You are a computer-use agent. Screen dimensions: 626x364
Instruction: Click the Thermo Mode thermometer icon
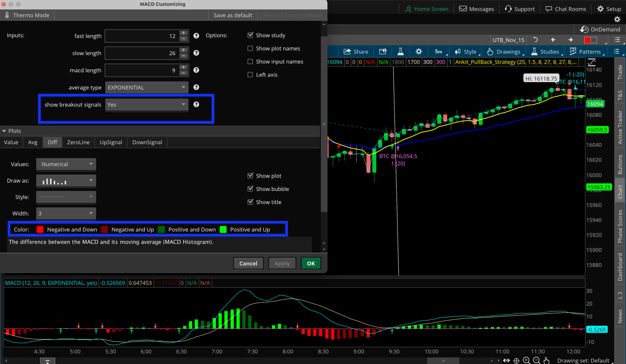[x=7, y=15]
